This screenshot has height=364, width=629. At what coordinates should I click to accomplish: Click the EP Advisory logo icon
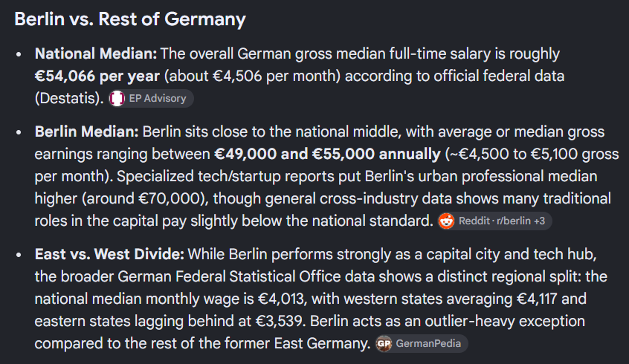click(x=117, y=98)
